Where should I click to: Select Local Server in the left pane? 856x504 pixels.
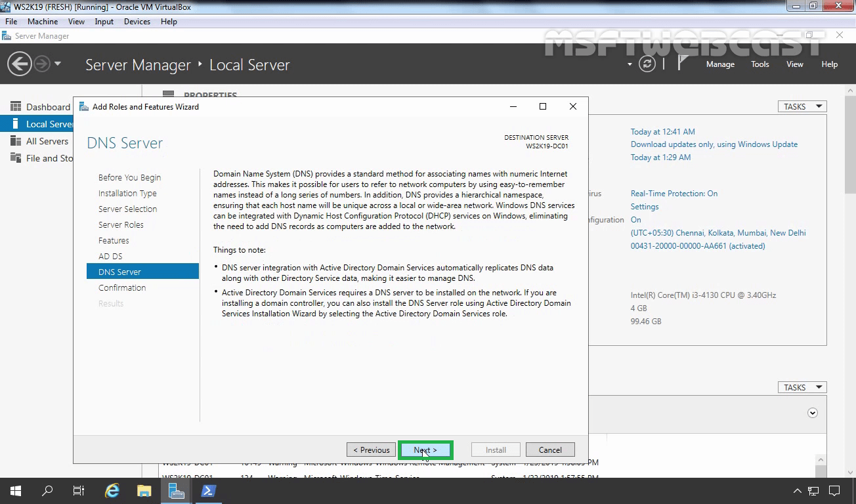(x=37, y=124)
